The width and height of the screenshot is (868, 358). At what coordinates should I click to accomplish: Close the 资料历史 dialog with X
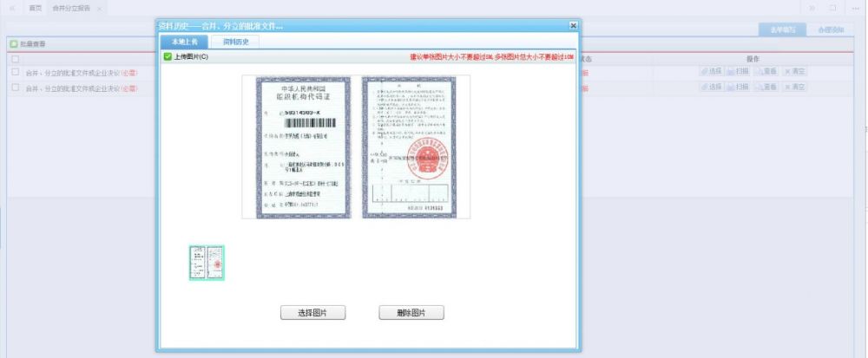573,26
